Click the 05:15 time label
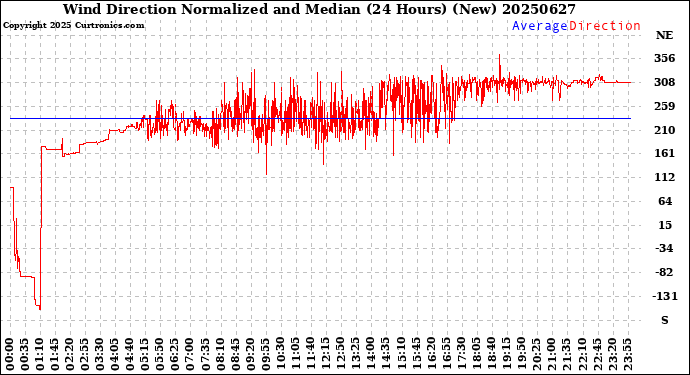The image size is (690, 375). 145,355
